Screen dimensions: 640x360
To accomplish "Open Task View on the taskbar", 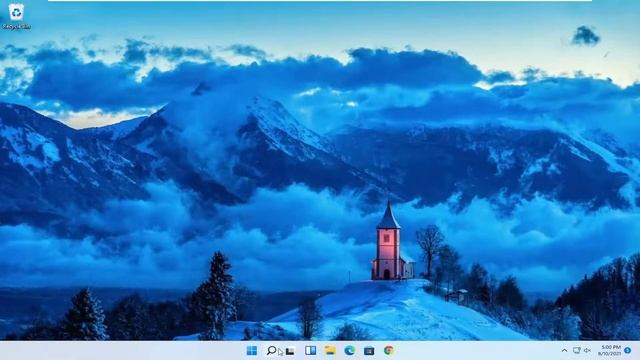I will click(290, 351).
